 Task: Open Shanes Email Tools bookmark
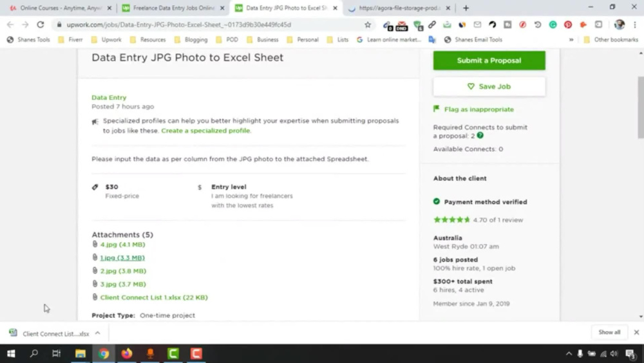point(473,39)
